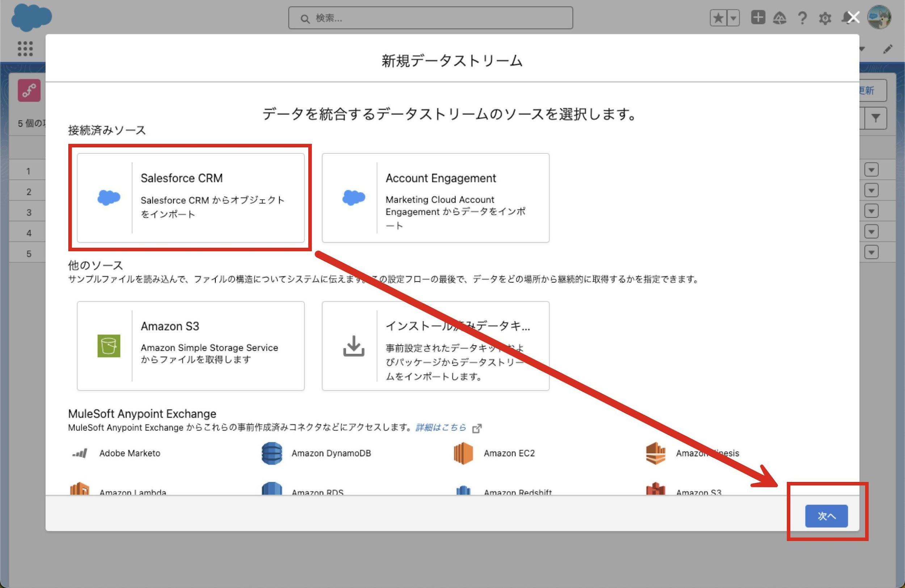This screenshot has width=905, height=588.
Task: Open the favorites star dropdown arrow
Action: pos(733,18)
